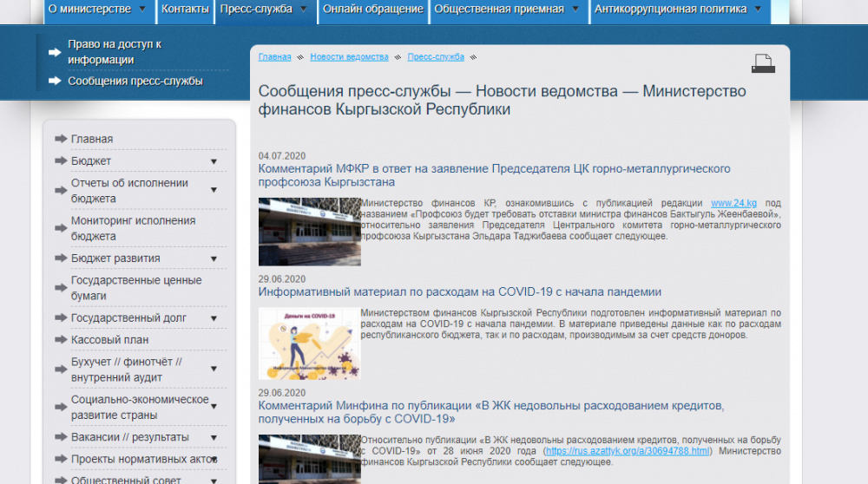Viewport: 868px width, 484px height.
Task: Click arrow icon next to Государственный долг
Action: pyautogui.click(x=61, y=317)
